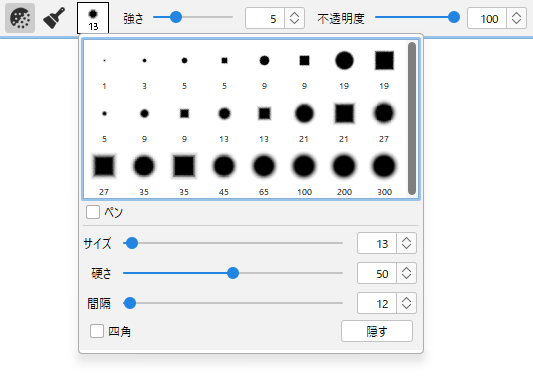Click the 強さ spinner arrows

(294, 18)
